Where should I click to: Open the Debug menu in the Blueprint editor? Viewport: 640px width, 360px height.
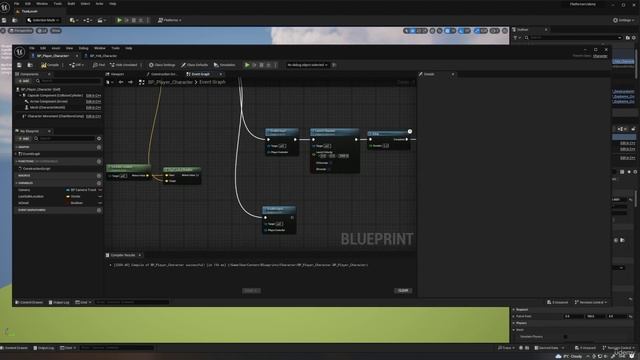coord(83,48)
